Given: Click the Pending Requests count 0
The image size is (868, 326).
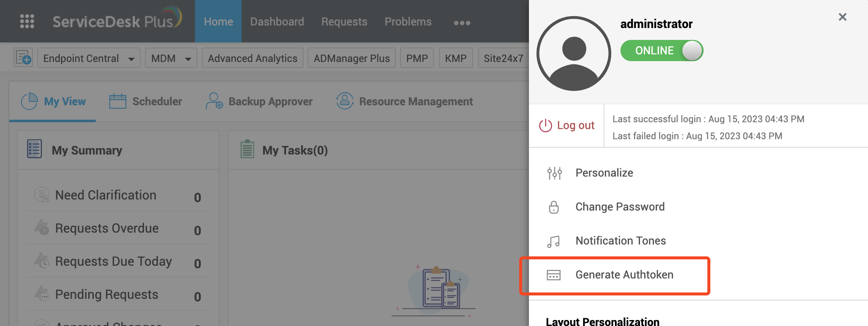Looking at the screenshot, I should coord(198,297).
